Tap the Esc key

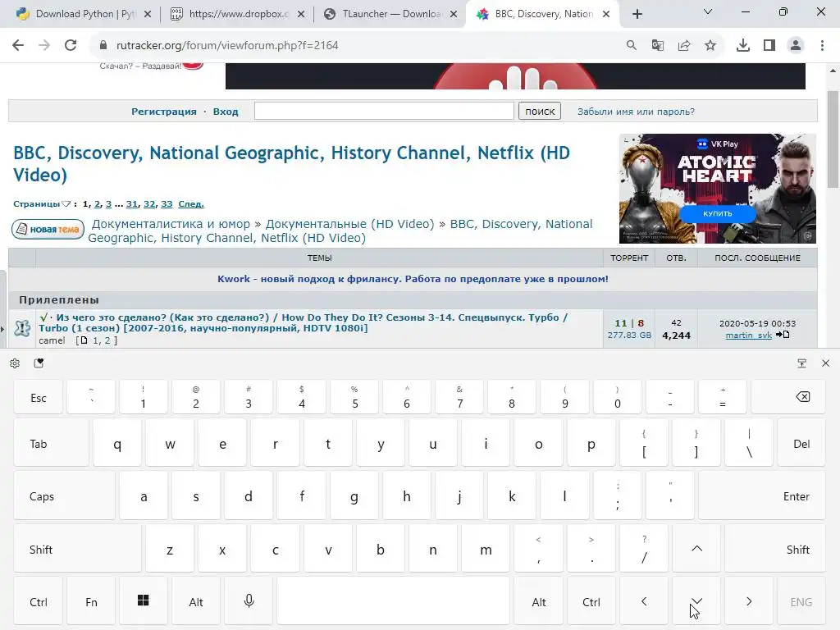pyautogui.click(x=38, y=397)
